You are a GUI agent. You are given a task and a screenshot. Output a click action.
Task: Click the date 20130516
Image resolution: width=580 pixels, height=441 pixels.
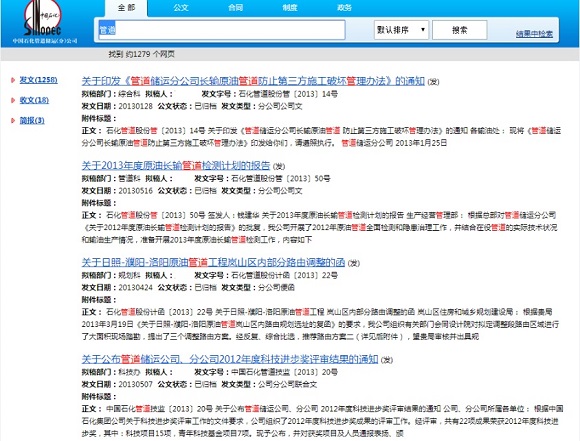(135, 191)
